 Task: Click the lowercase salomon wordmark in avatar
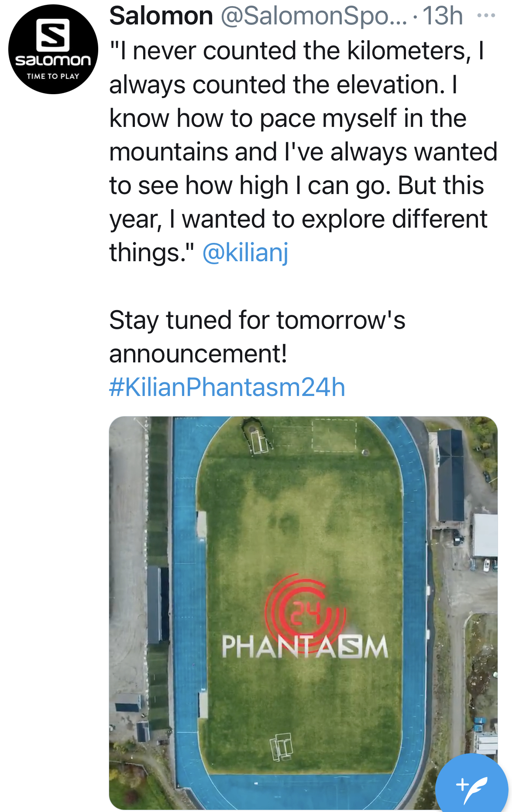coord(53,60)
